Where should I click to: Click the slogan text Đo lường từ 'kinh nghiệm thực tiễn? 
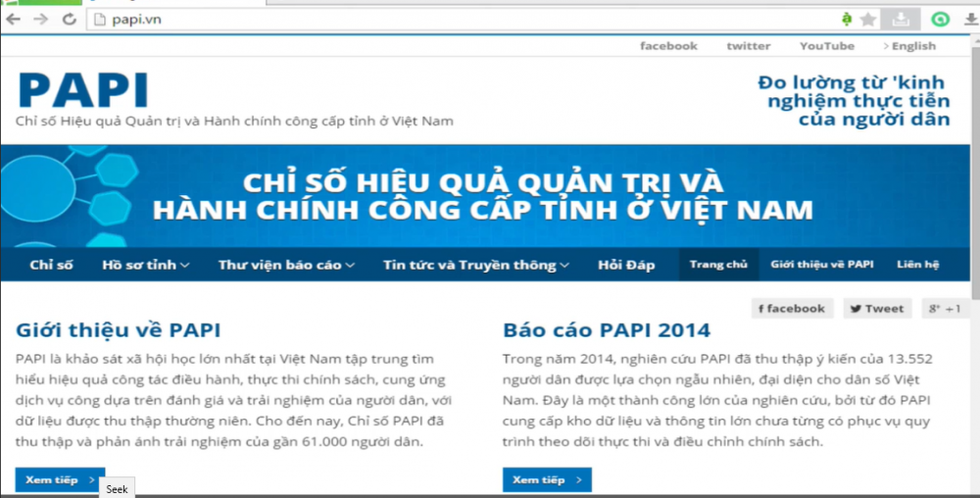(x=854, y=100)
